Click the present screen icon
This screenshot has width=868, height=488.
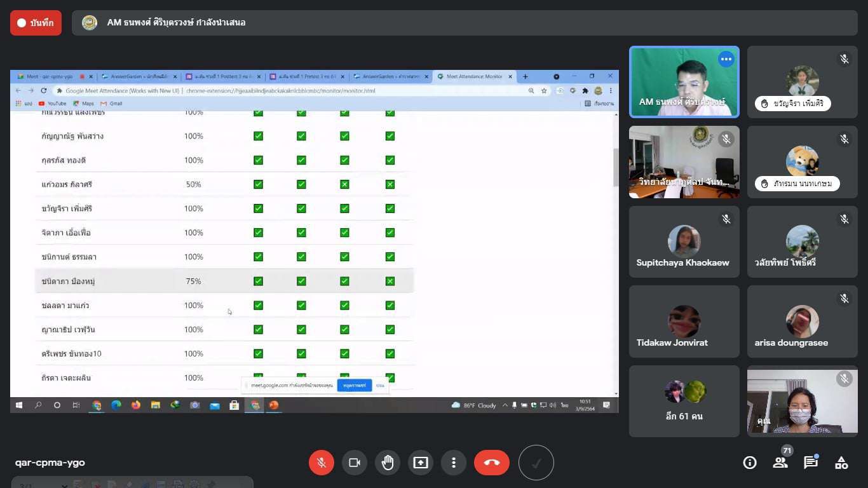pos(421,463)
